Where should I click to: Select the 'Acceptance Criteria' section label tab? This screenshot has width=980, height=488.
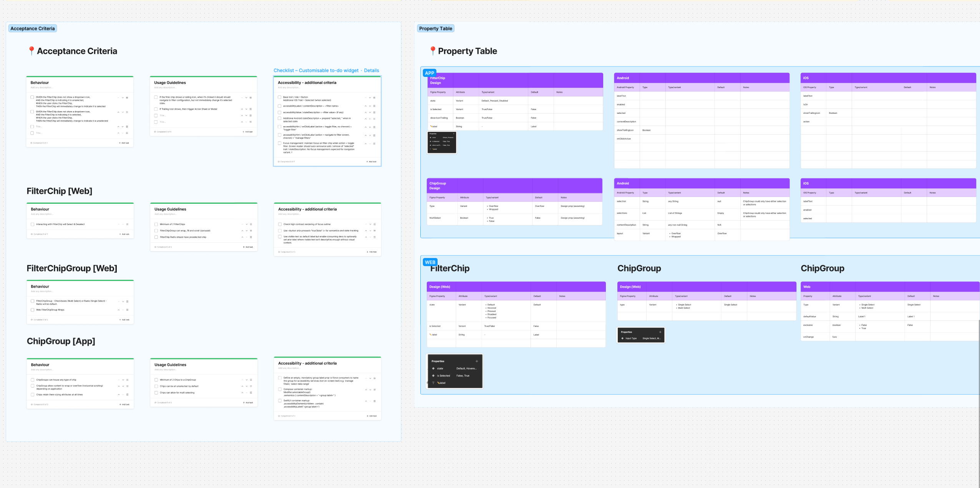pos(33,28)
